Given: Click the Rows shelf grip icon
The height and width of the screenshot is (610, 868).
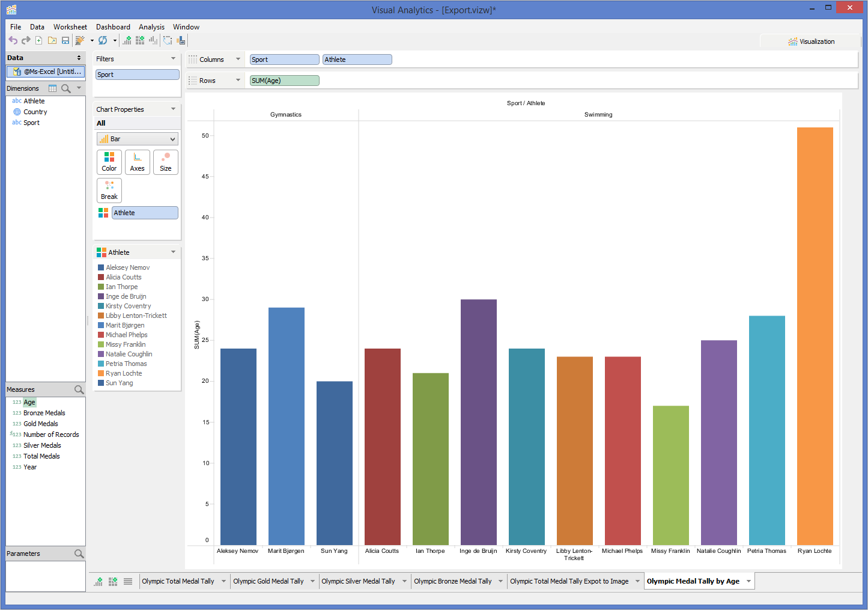Looking at the screenshot, I should click(193, 81).
